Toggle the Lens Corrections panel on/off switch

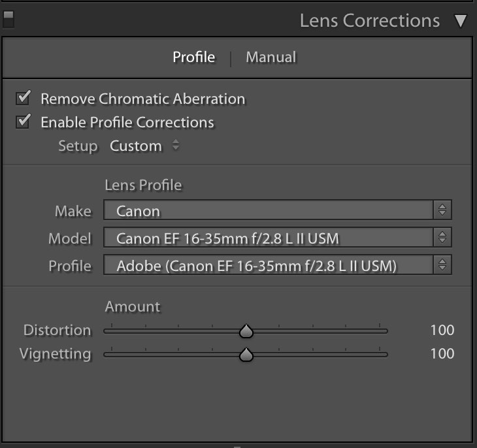point(8,20)
